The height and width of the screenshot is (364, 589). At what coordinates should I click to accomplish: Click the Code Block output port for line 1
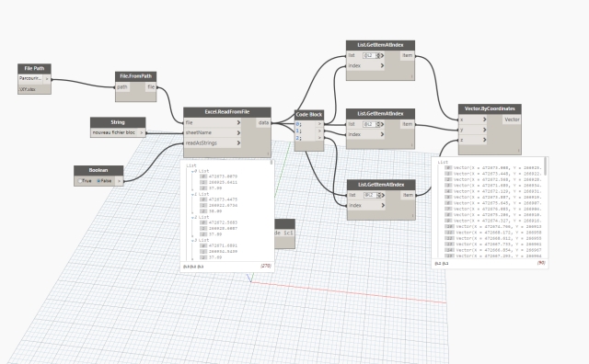319,131
